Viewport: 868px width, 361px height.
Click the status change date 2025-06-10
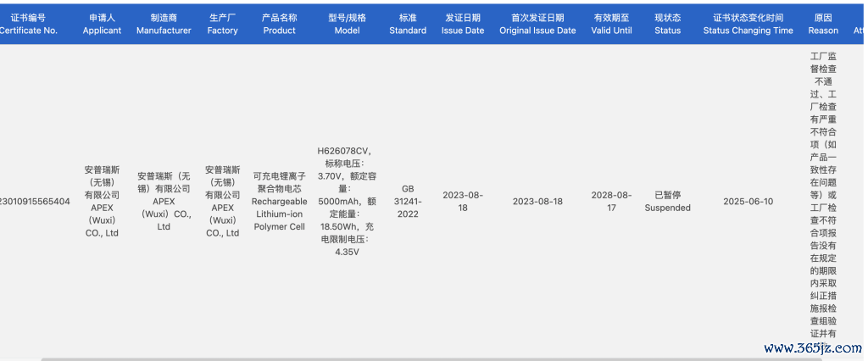coord(748,202)
